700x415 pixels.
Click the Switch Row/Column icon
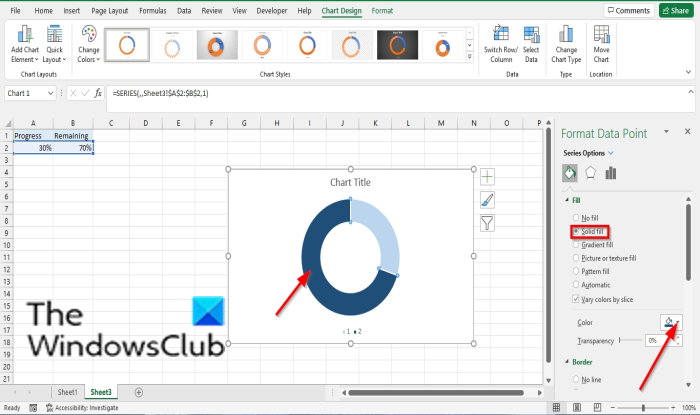click(x=500, y=34)
